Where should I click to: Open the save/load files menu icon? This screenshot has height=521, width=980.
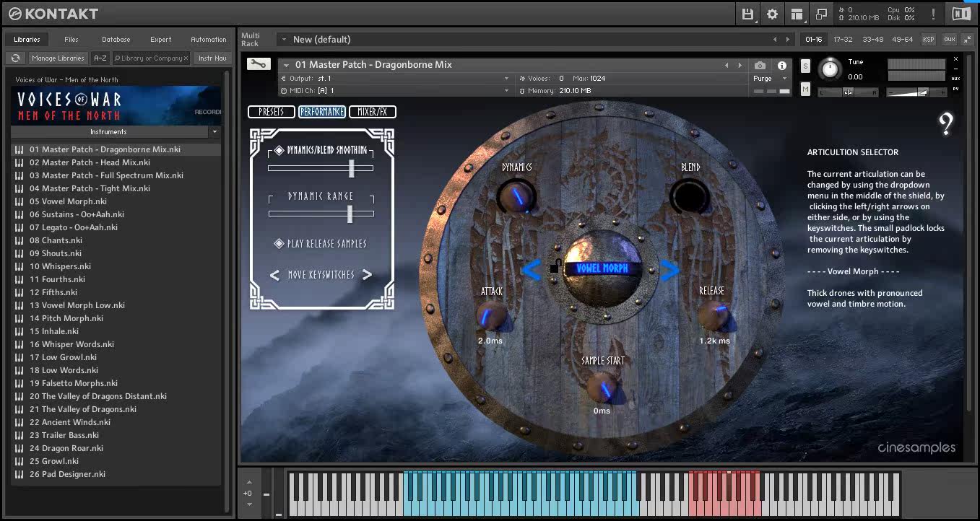coord(747,14)
